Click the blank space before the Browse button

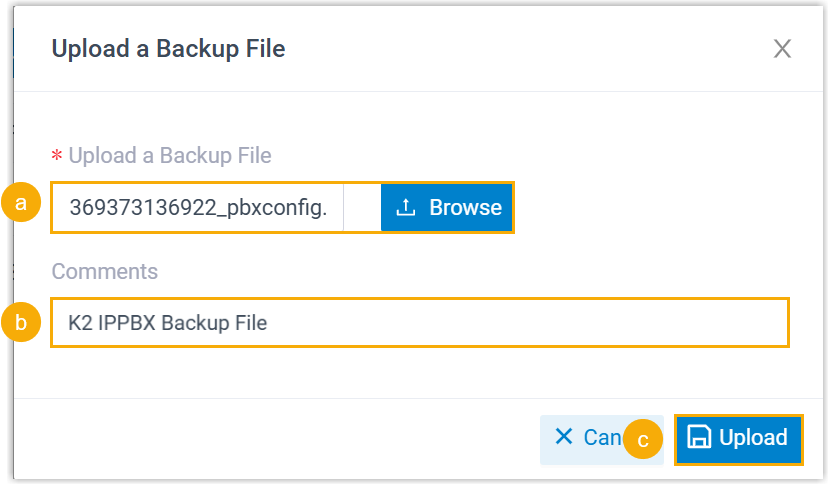pyautogui.click(x=361, y=207)
